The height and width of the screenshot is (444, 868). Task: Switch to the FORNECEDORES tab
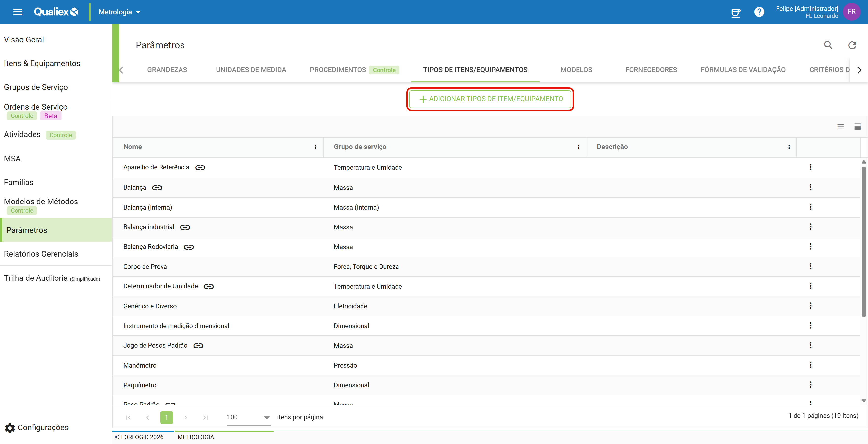651,70
